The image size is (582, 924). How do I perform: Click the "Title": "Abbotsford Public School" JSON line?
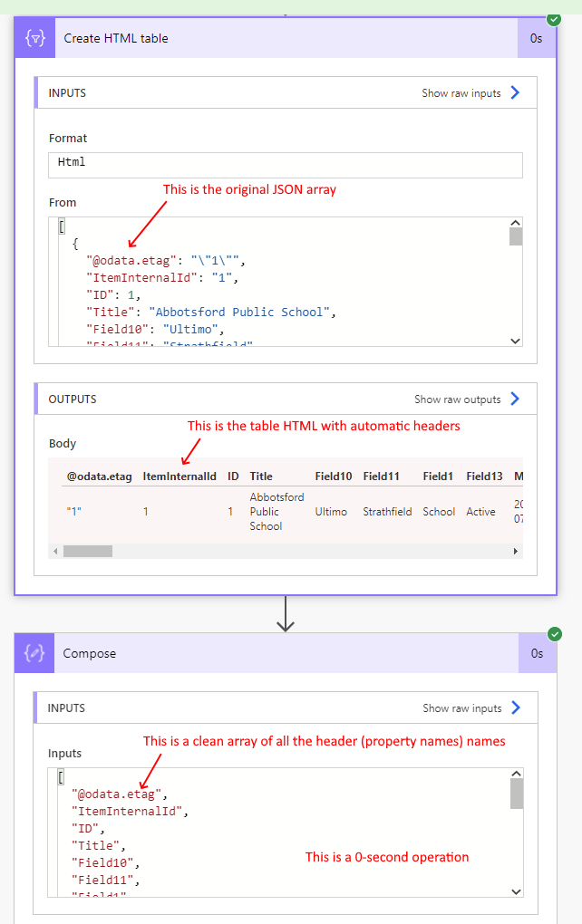[211, 312]
